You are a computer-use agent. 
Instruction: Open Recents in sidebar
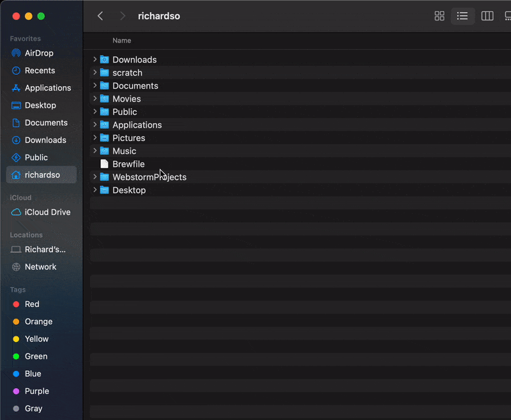(41, 71)
